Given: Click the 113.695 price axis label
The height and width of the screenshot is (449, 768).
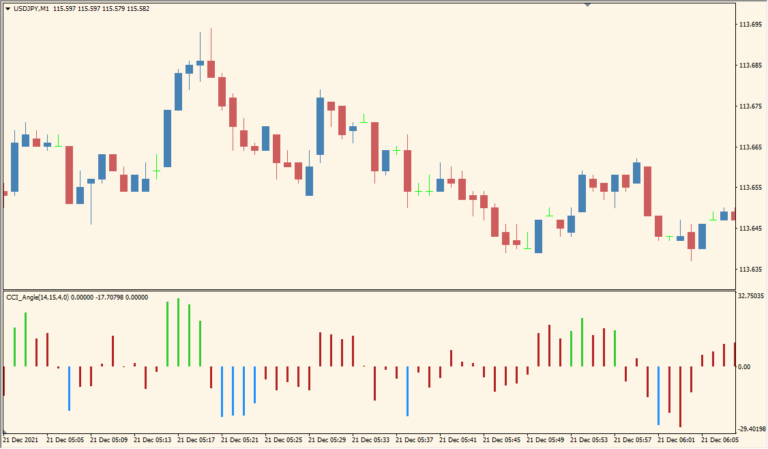Looking at the screenshot, I should (749, 24).
